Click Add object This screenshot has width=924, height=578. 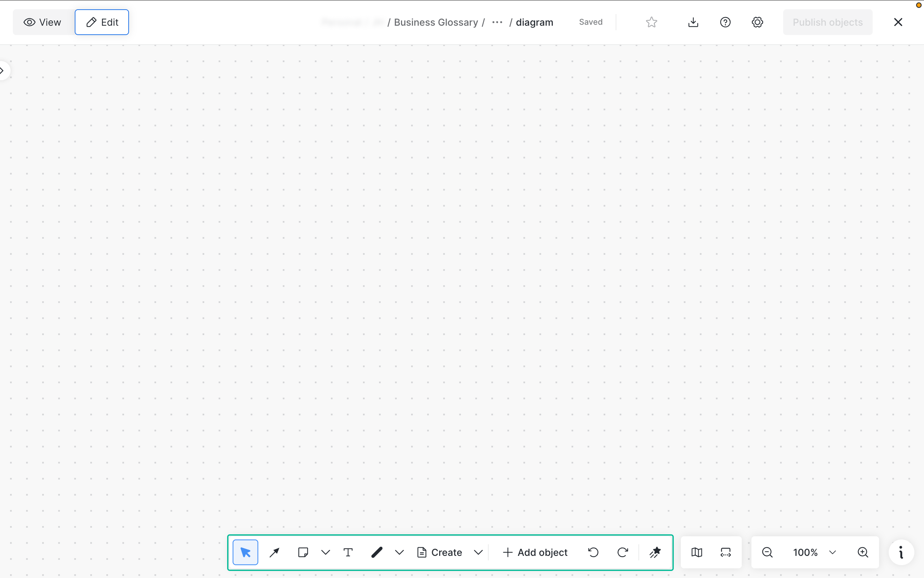point(535,552)
